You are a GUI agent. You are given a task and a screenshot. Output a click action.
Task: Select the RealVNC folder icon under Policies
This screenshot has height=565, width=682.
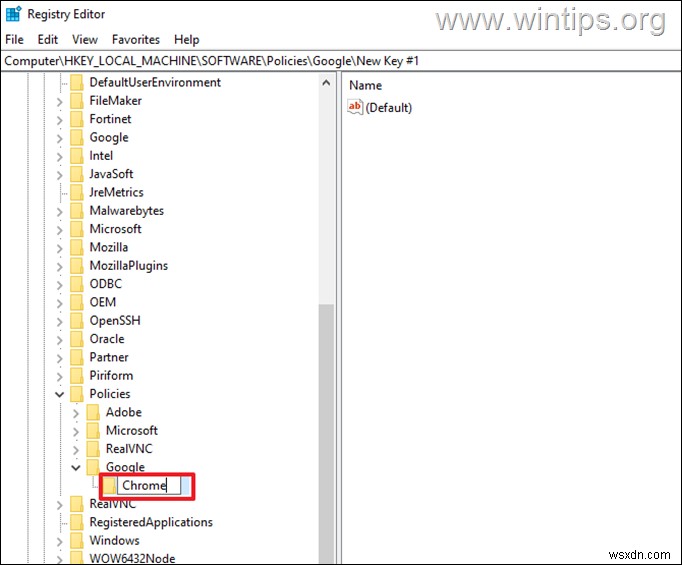point(93,448)
